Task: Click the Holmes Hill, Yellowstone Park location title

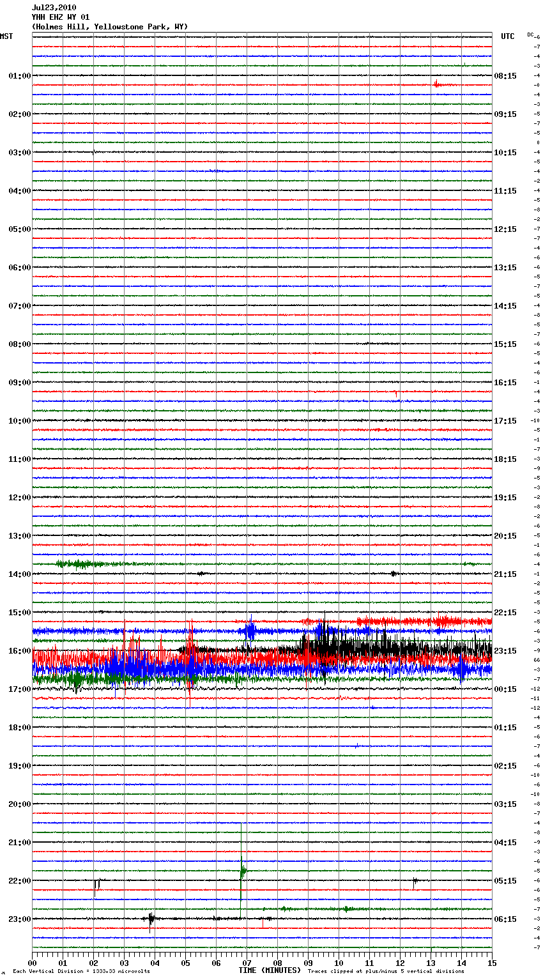Action: click(x=110, y=27)
